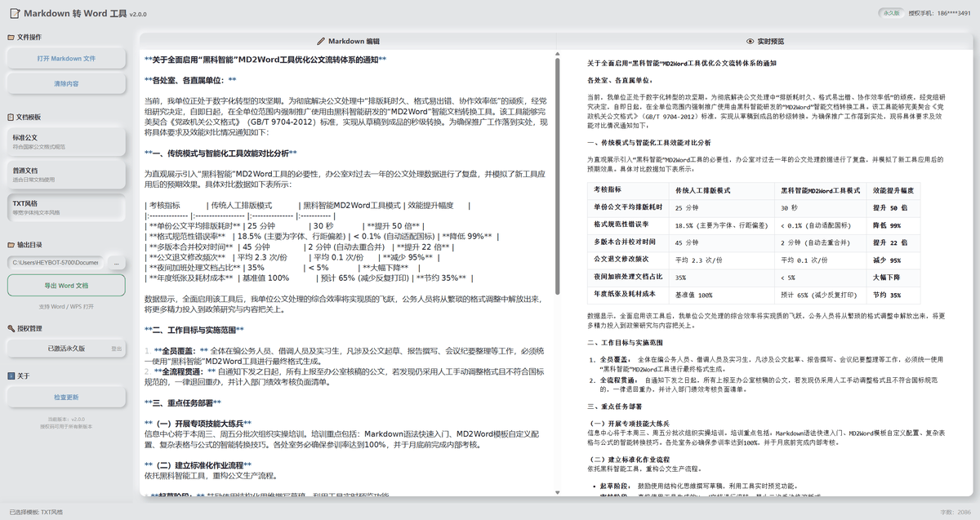Select the TXT风格 template
This screenshot has width=980, height=520.
[x=66, y=207]
